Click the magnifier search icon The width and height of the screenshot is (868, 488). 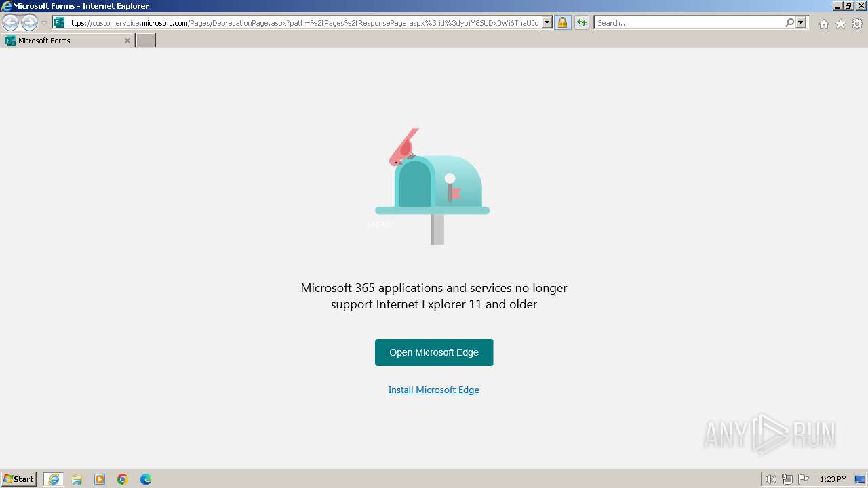coord(789,23)
